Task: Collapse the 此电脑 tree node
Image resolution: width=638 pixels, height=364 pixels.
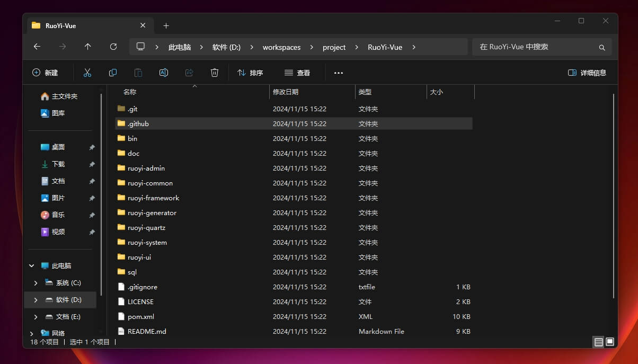Action: 32,266
